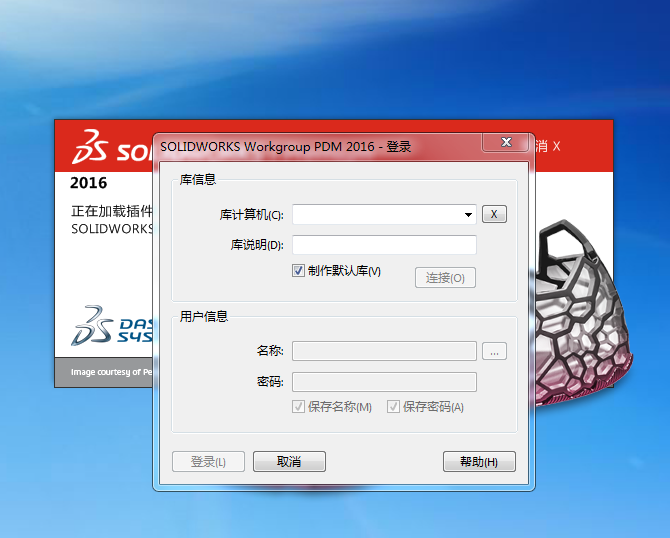Screen dimensions: 670x538
Task: Open the name browse ellipsis button
Action: 494,351
